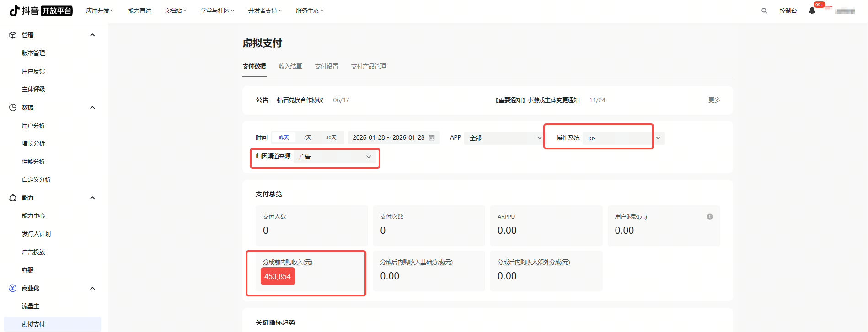Click the 数据 pie chart icon
The height and width of the screenshot is (332, 868).
[13, 107]
